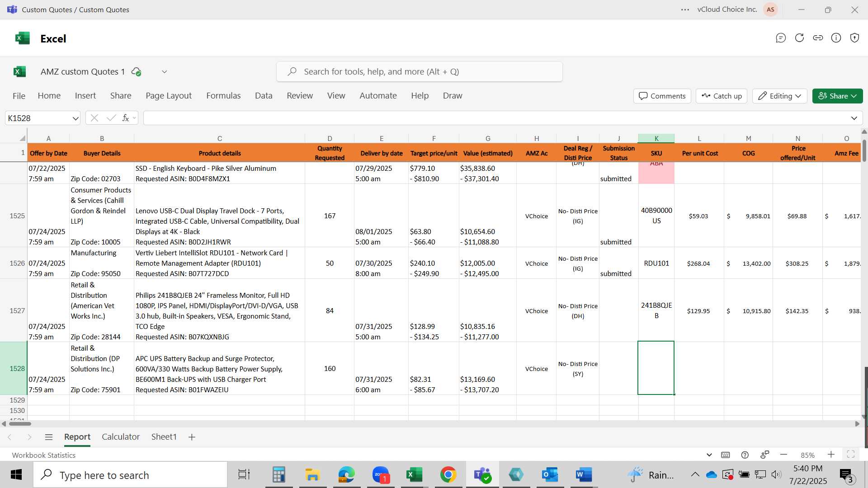Expand the fx function dropdown arrow
This screenshot has width=868, height=488.
(x=134, y=118)
